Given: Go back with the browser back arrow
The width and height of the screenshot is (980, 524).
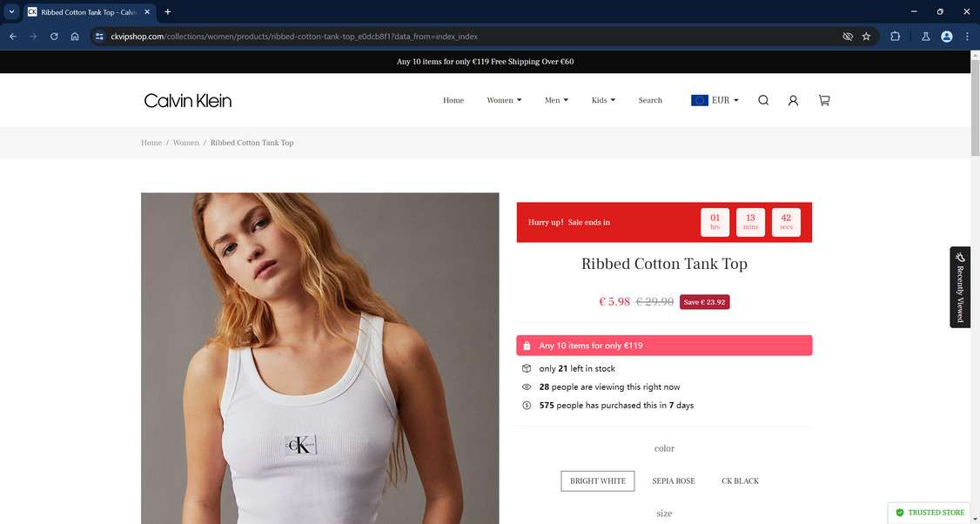Looking at the screenshot, I should (x=12, y=37).
